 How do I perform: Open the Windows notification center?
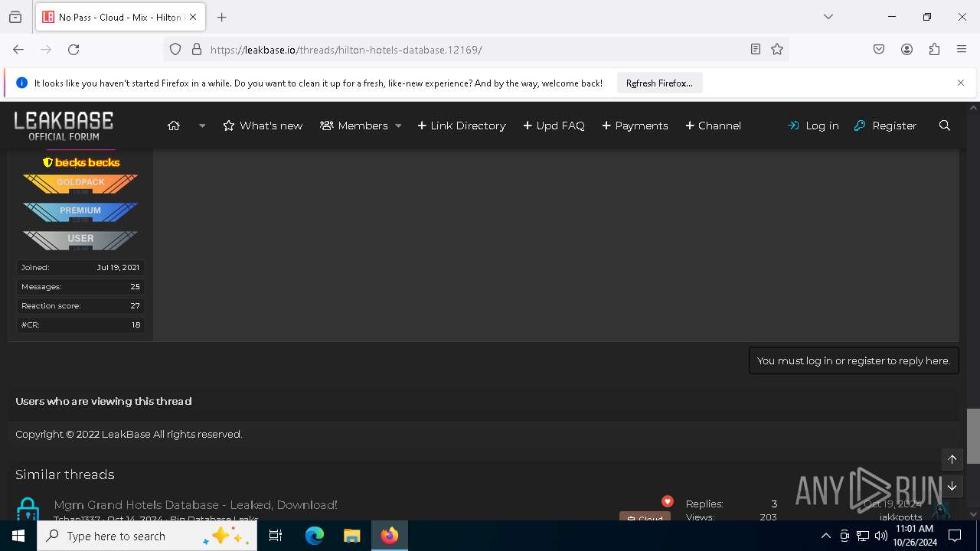[x=955, y=536]
